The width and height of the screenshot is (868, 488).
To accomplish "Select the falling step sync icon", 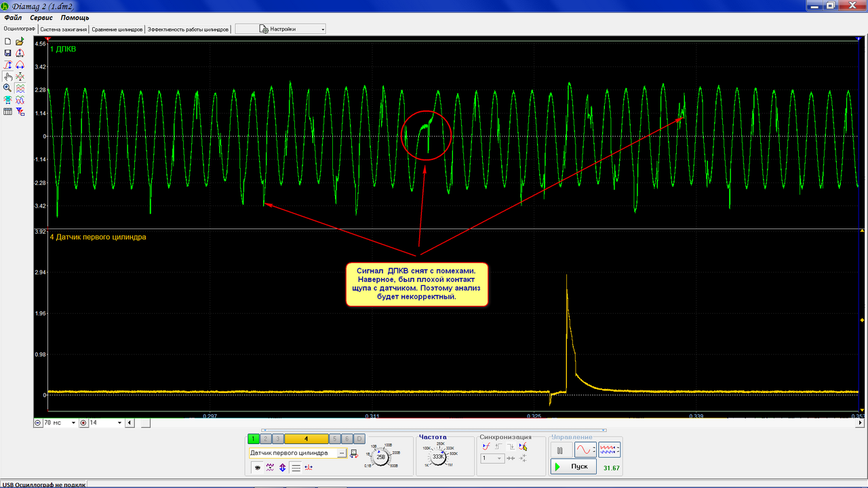I will (511, 446).
